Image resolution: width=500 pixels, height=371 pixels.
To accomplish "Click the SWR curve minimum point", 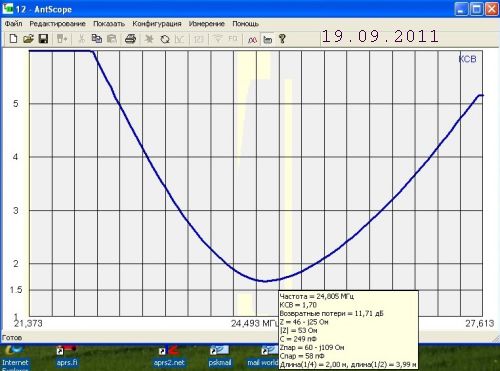I will click(x=265, y=281).
